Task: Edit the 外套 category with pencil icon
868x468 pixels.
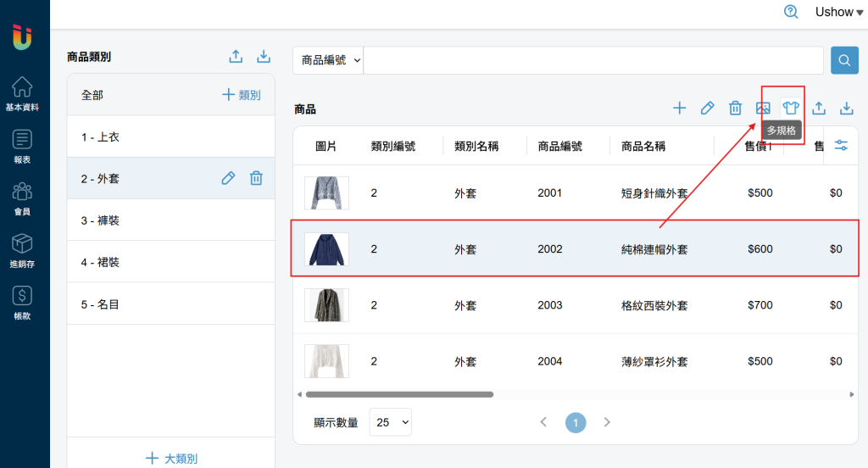Action: tap(228, 178)
